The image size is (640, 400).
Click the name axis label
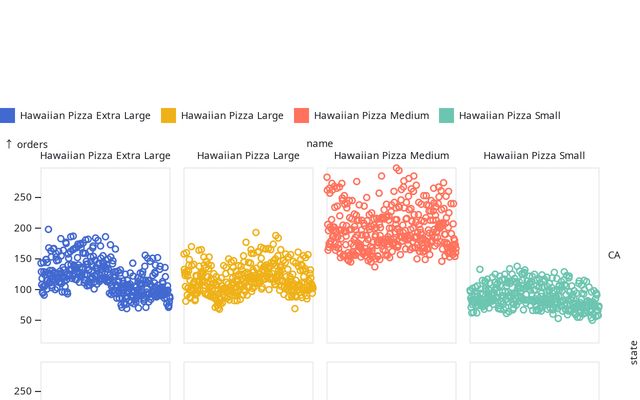320,144
